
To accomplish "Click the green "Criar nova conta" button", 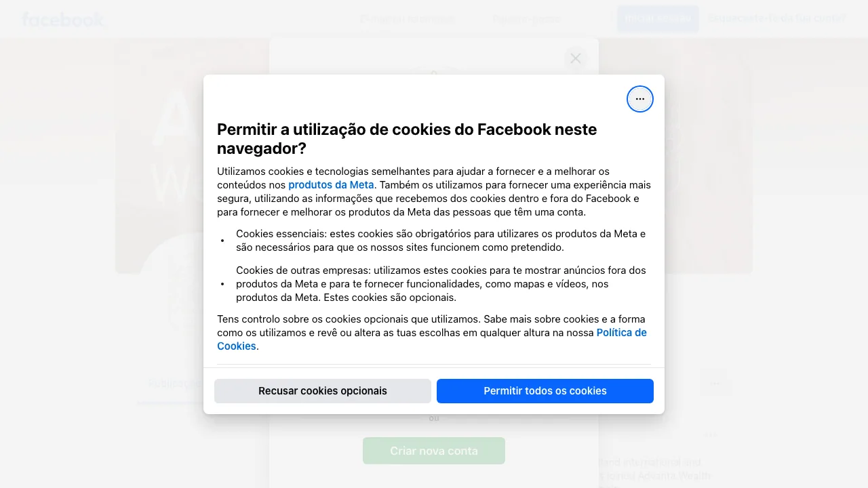I will click(x=434, y=451).
